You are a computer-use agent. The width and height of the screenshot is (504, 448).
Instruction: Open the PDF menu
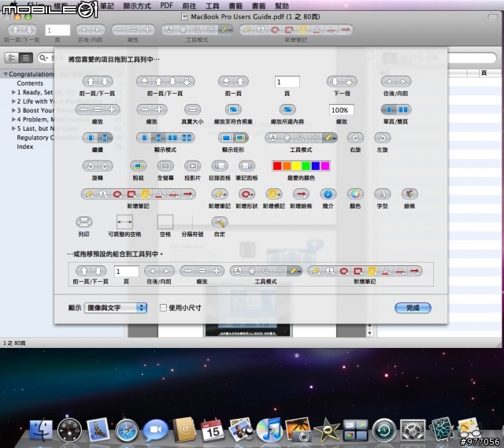pyautogui.click(x=166, y=6)
